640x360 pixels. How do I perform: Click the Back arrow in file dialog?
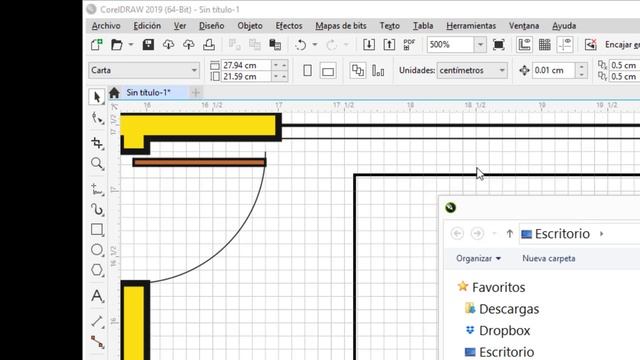457,234
